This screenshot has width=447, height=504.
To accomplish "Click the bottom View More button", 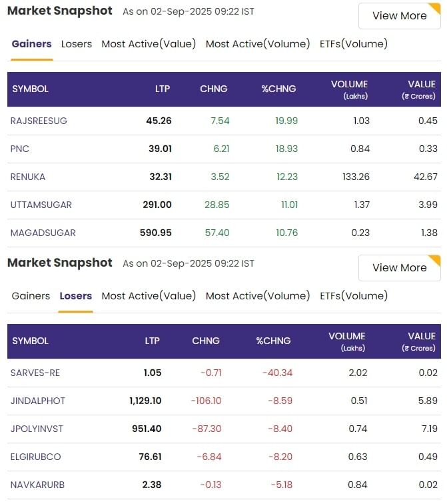I will (x=399, y=268).
